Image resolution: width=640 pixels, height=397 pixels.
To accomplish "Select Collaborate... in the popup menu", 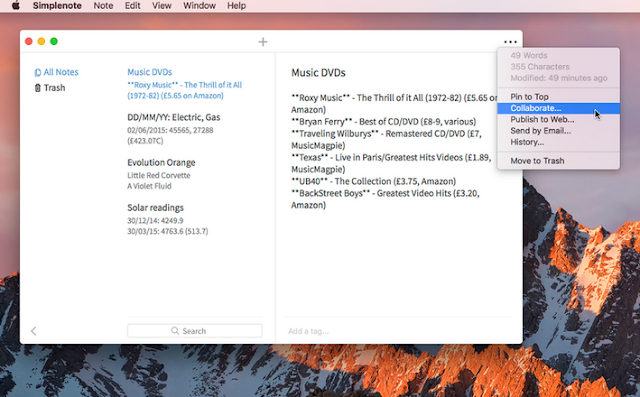I will (558, 108).
